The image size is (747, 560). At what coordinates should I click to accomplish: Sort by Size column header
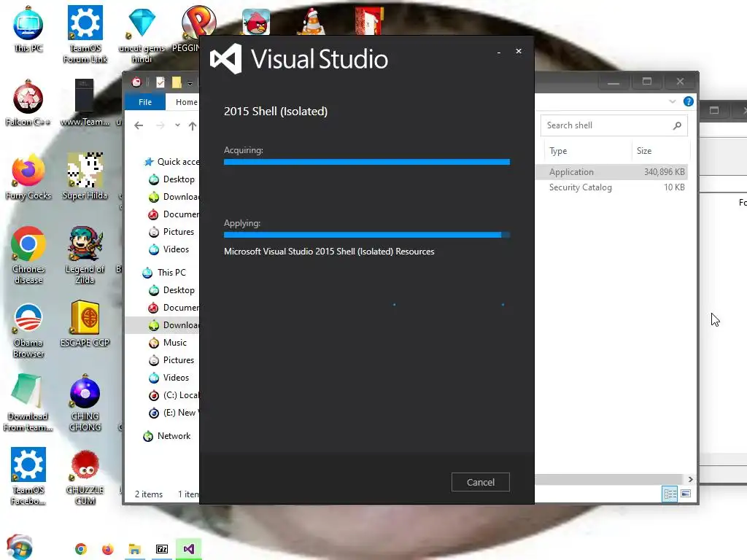661,151
